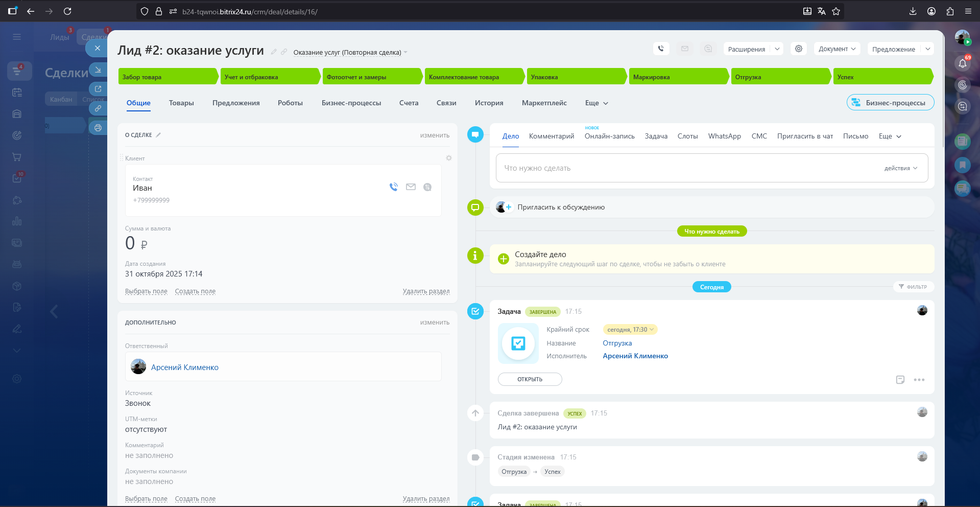The width and height of the screenshot is (980, 507).
Task: Open the notifications bell icon
Action: tap(962, 63)
